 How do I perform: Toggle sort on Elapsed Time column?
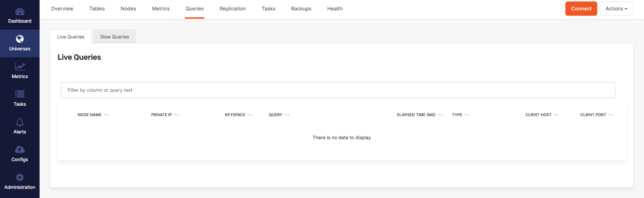point(440,115)
